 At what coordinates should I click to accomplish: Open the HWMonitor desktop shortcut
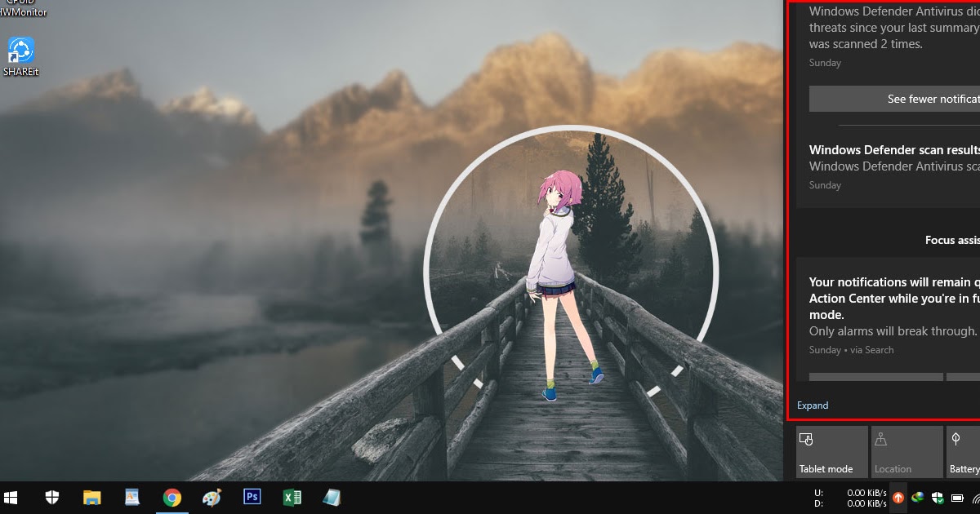point(21,8)
